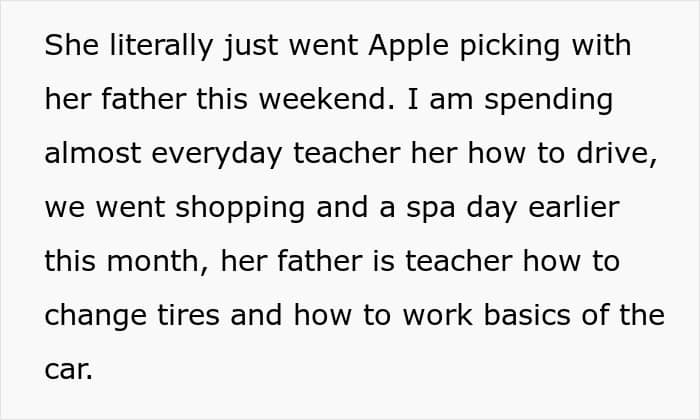The image size is (700, 420).
Task: Click the word "earlier" in the text
Action: 574,207
